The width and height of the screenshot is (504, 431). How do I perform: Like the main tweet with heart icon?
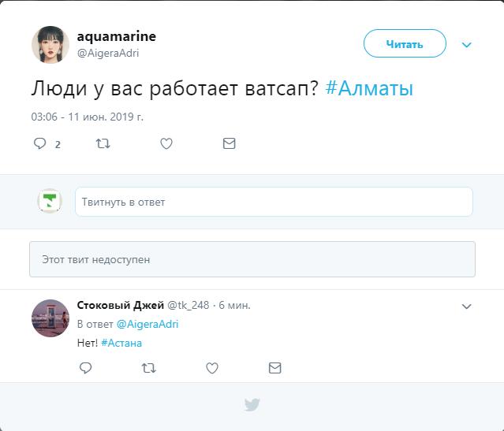(x=166, y=143)
